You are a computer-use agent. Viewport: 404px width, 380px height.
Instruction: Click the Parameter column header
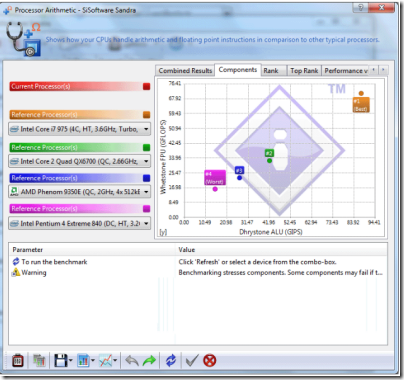92,250
